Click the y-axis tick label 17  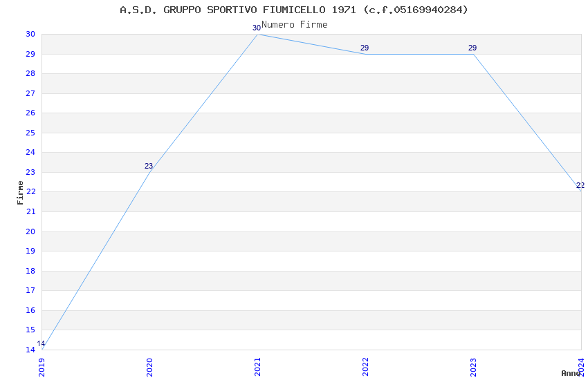point(30,290)
